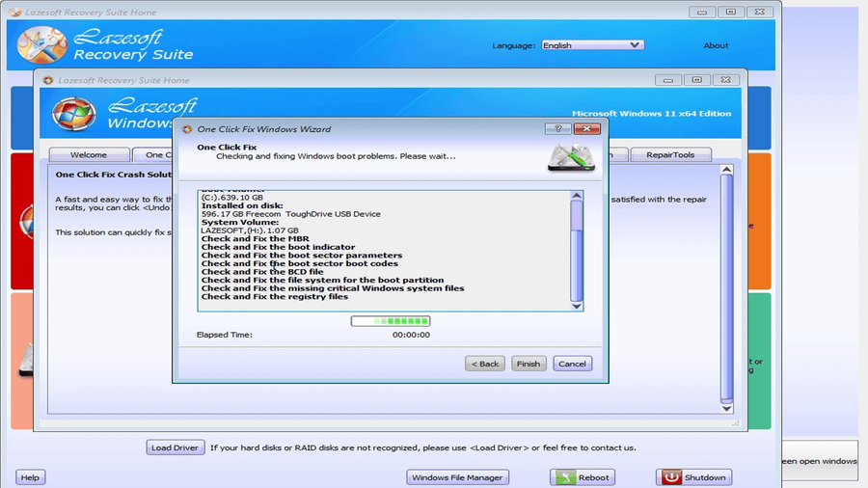Click the red Shutdown power icon
This screenshot has width=868, height=488.
click(671, 477)
